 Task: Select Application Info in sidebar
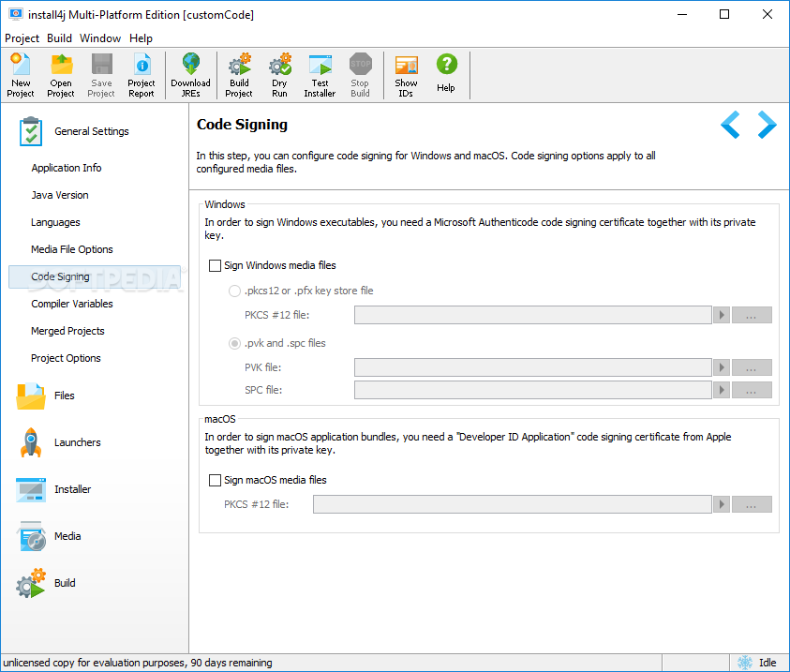tap(66, 168)
